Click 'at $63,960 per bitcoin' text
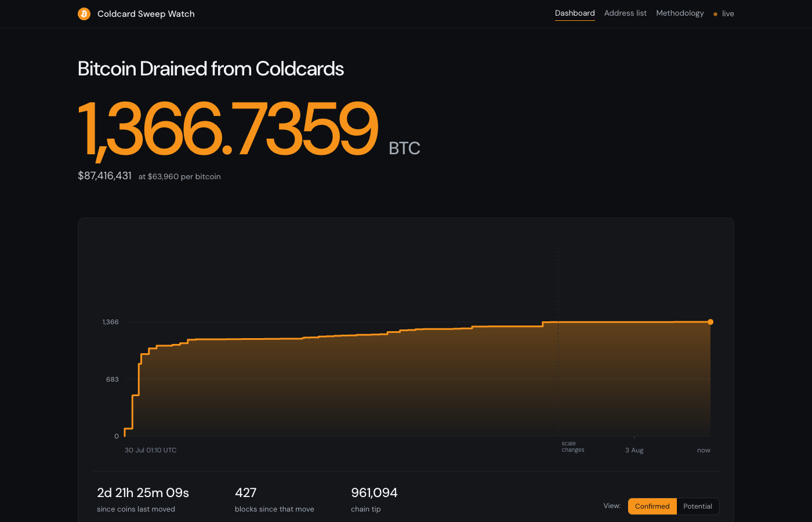This screenshot has height=522, width=812. (179, 176)
